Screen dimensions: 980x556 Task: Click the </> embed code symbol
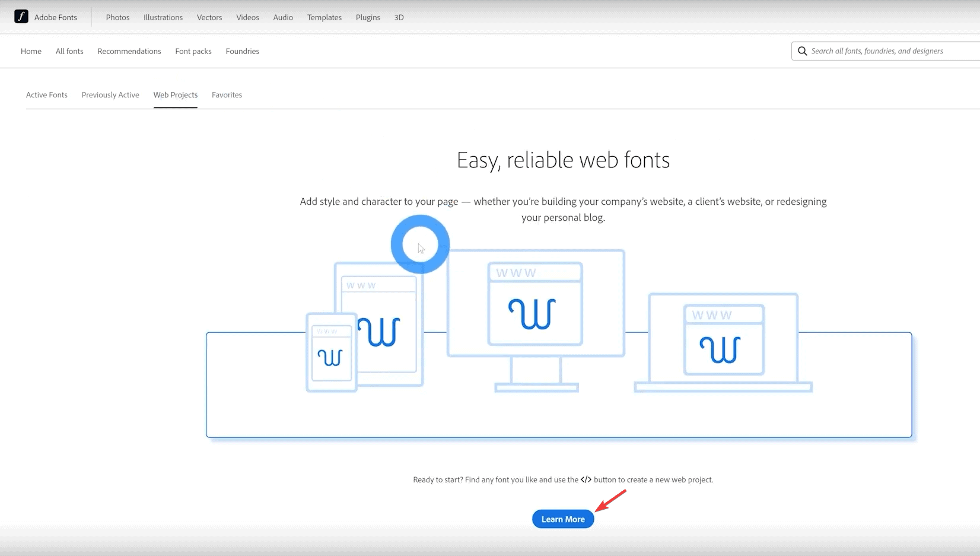coord(586,479)
